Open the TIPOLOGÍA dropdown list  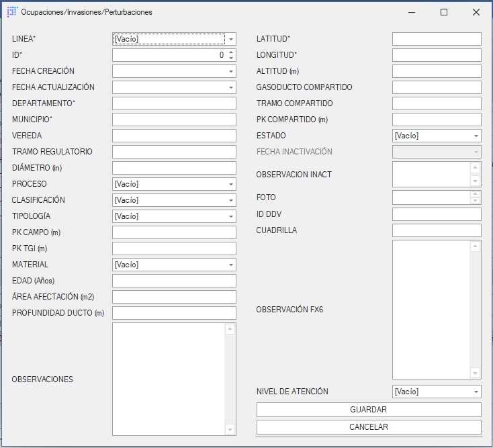[x=231, y=216]
